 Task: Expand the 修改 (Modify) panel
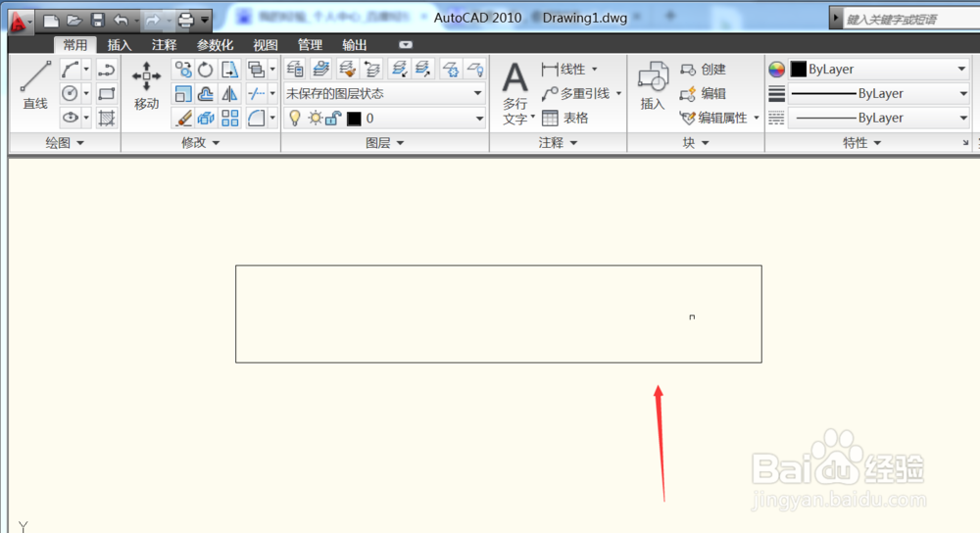pyautogui.click(x=201, y=143)
